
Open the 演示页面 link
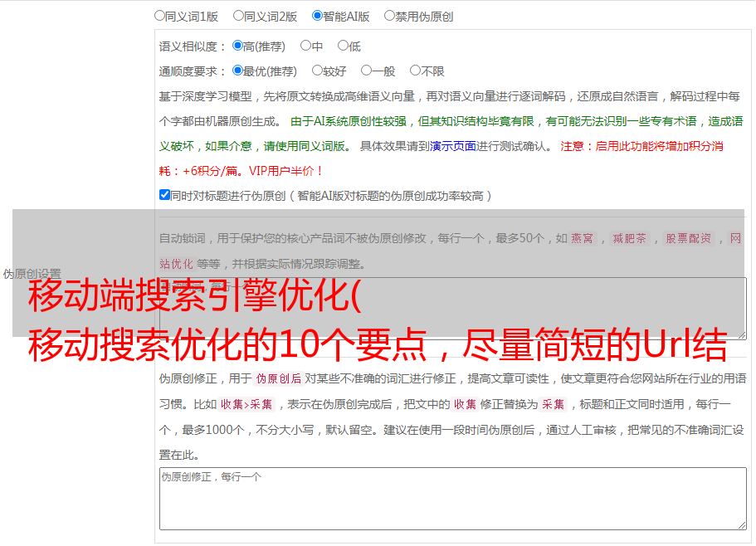tap(453, 146)
